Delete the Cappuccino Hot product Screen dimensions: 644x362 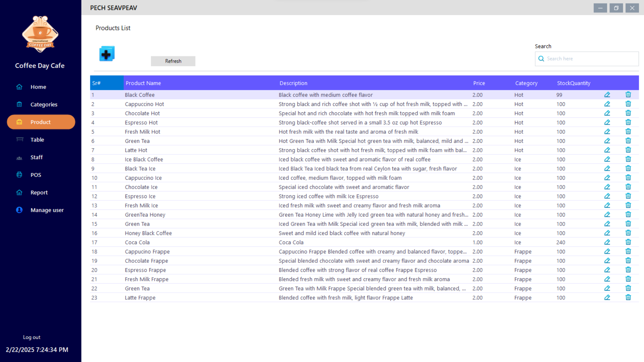pos(628,104)
